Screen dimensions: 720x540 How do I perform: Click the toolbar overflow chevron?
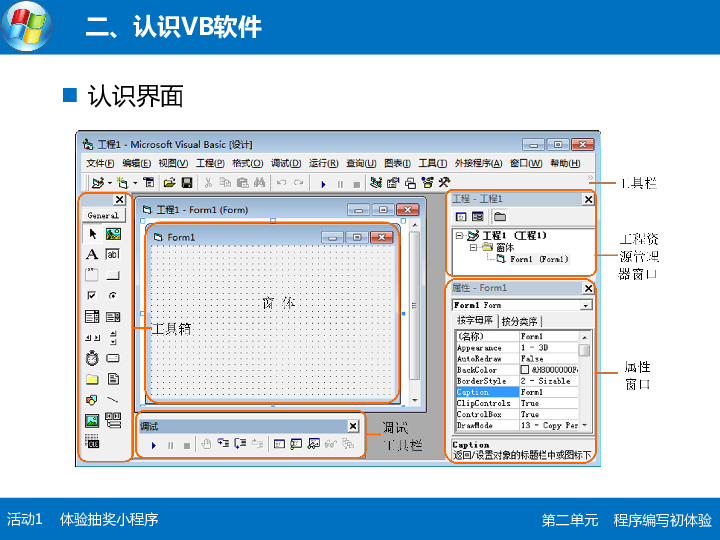[x=590, y=178]
